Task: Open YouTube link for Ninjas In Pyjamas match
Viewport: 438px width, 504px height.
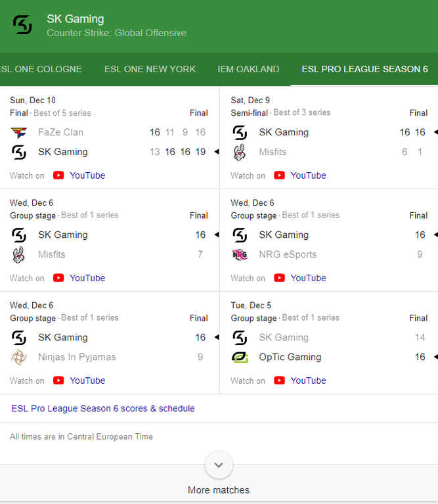Action: click(x=87, y=380)
